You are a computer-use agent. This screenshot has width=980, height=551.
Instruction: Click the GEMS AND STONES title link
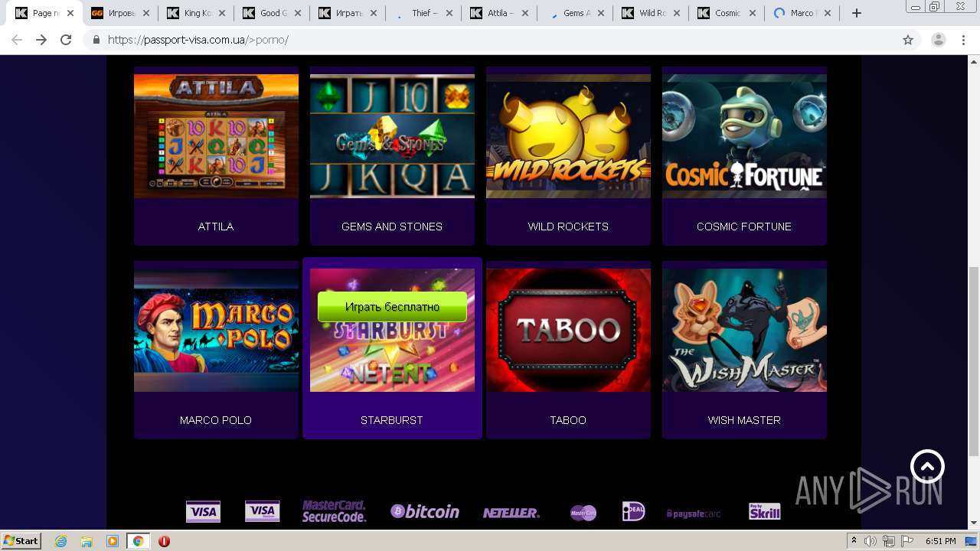(392, 227)
